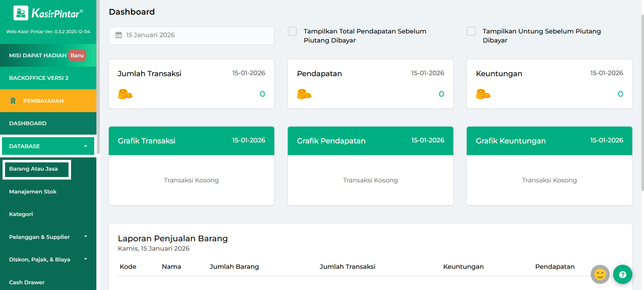Image resolution: width=644 pixels, height=290 pixels.
Task: Switch to Backoffice Versi 2
Action: (39, 78)
